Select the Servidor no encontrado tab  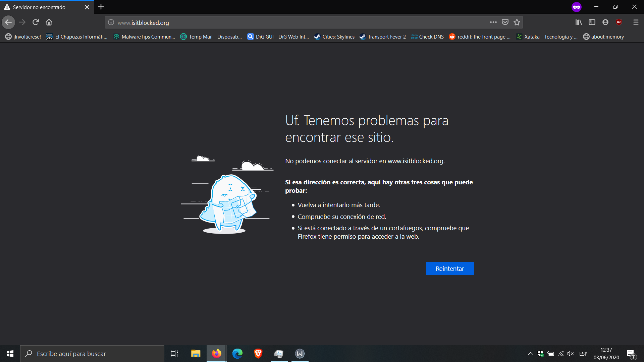[44, 7]
